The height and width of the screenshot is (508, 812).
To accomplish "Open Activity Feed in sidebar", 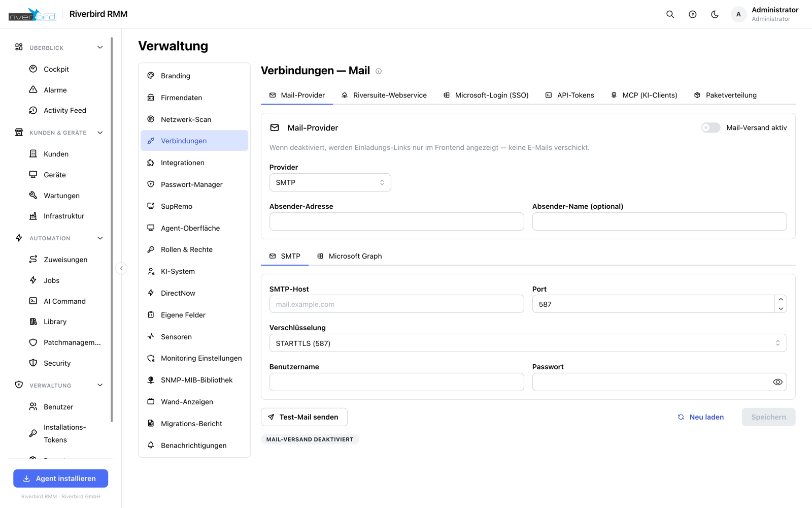I will 65,110.
